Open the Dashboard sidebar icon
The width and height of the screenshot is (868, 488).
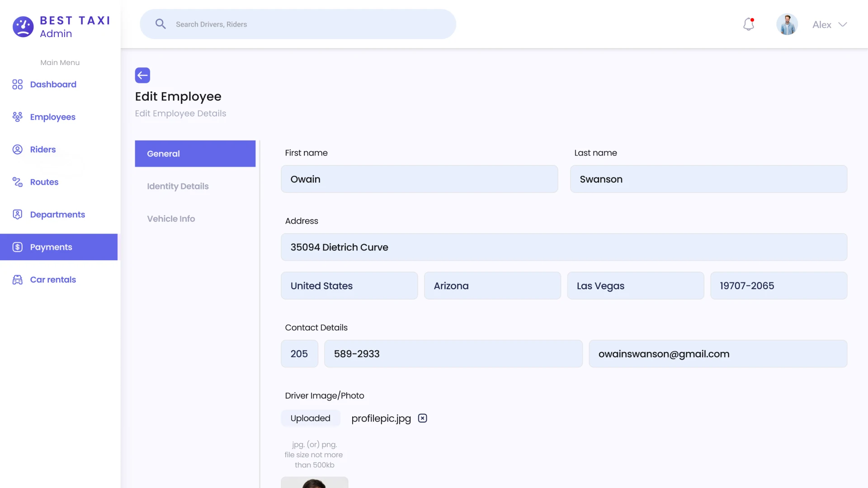pyautogui.click(x=17, y=84)
